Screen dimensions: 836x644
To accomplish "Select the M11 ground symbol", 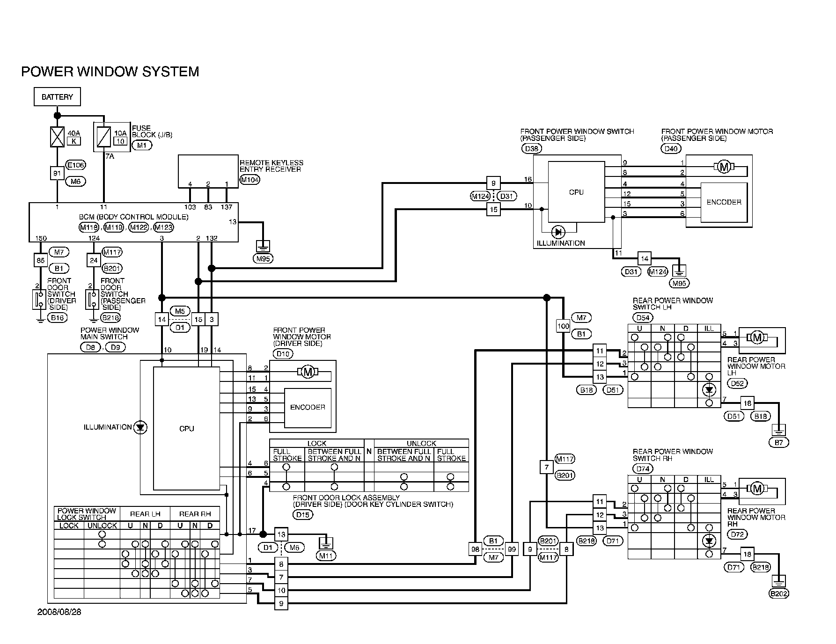I will coord(326,543).
